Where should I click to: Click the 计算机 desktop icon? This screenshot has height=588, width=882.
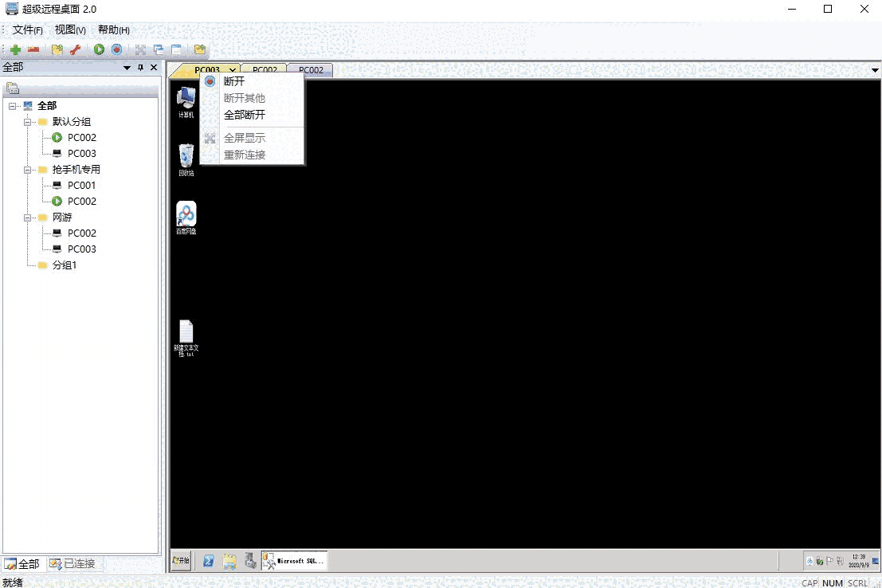(x=186, y=103)
